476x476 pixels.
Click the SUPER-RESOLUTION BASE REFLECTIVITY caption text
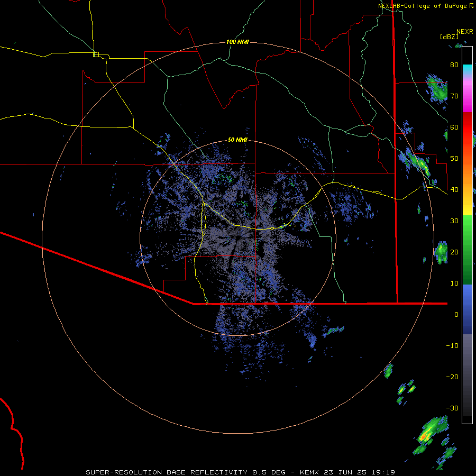point(167,472)
